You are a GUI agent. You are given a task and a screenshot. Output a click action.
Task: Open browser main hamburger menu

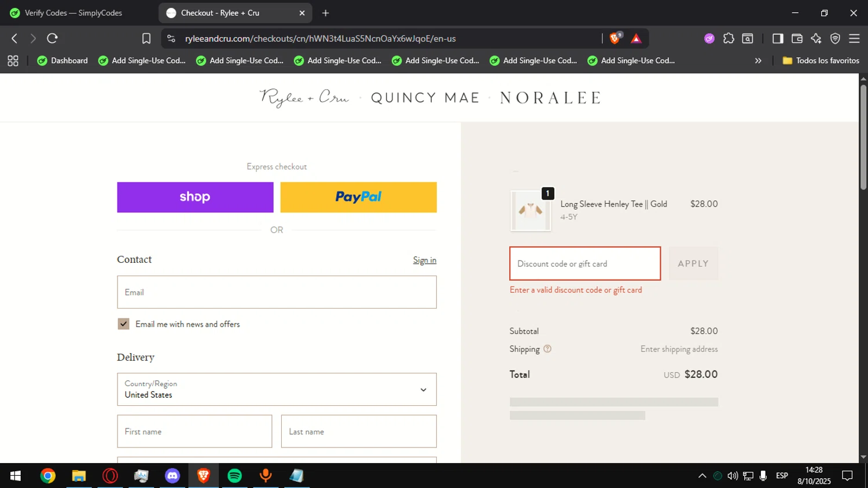[x=854, y=38]
